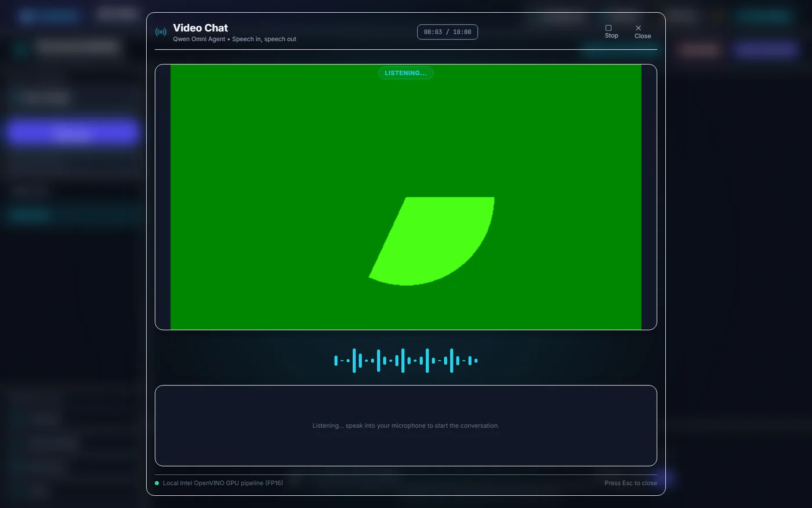Click the "Listening... speak into your microphone" text
This screenshot has height=508, width=812.
point(406,426)
